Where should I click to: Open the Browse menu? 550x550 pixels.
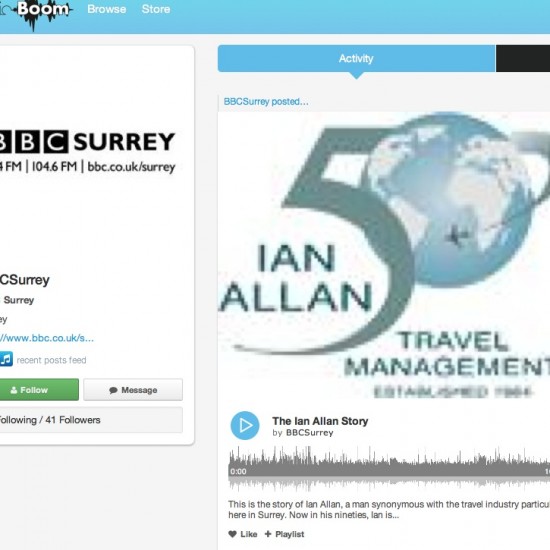(x=107, y=9)
